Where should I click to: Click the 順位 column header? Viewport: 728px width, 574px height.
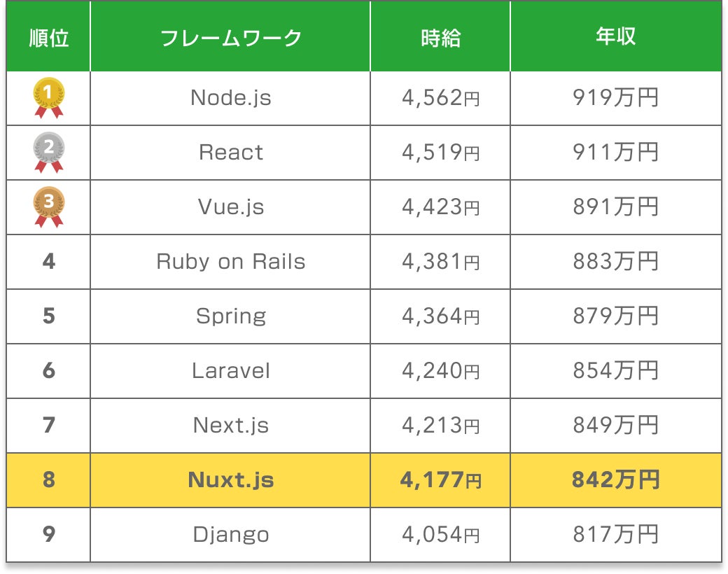(x=48, y=37)
